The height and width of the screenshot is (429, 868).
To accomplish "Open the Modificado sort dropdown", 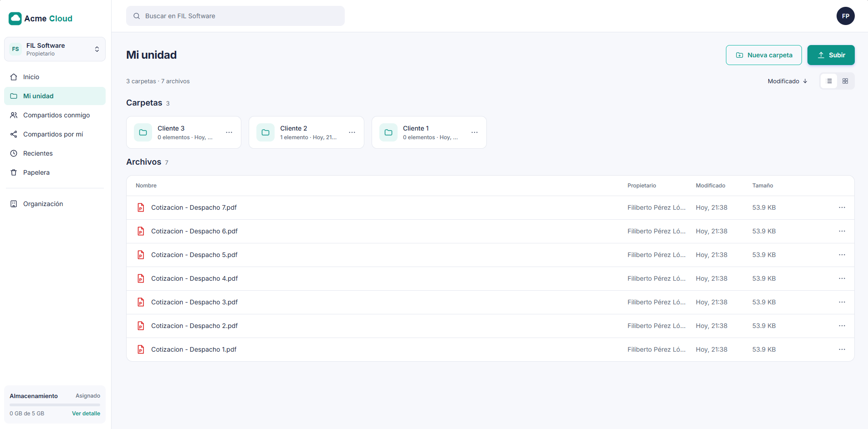I will pos(787,81).
